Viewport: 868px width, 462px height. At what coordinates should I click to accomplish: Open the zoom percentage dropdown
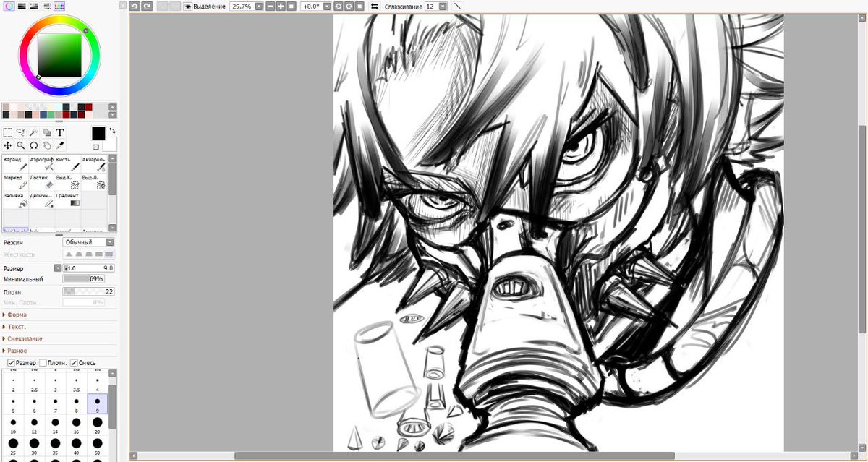pyautogui.click(x=258, y=6)
